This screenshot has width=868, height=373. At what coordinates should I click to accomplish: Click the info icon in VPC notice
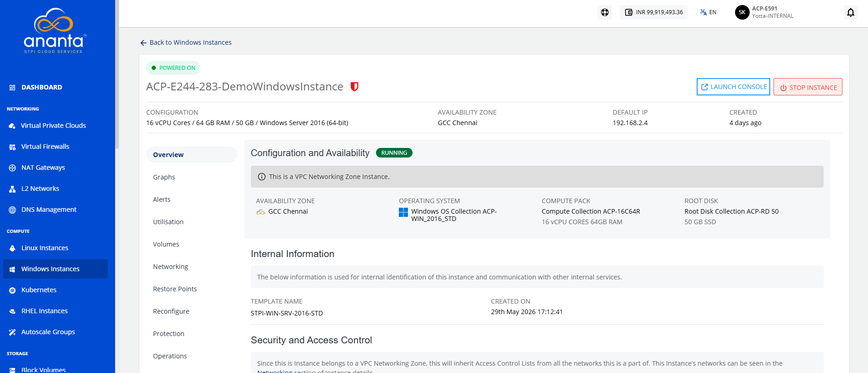[262, 177]
